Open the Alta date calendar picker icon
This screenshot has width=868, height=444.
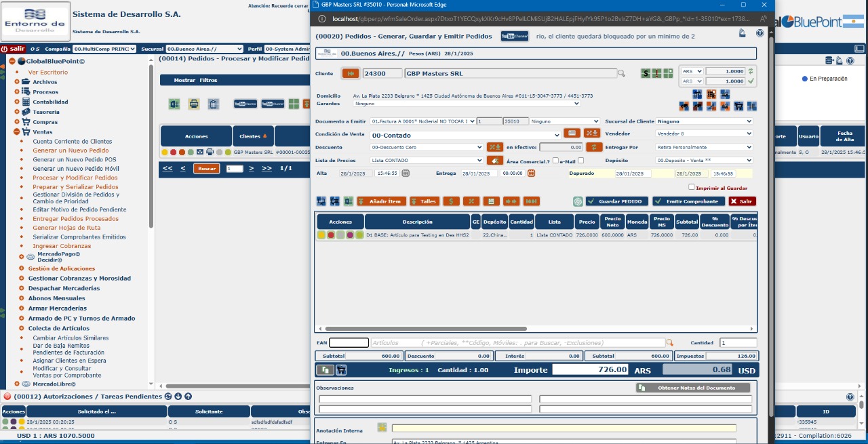point(406,174)
